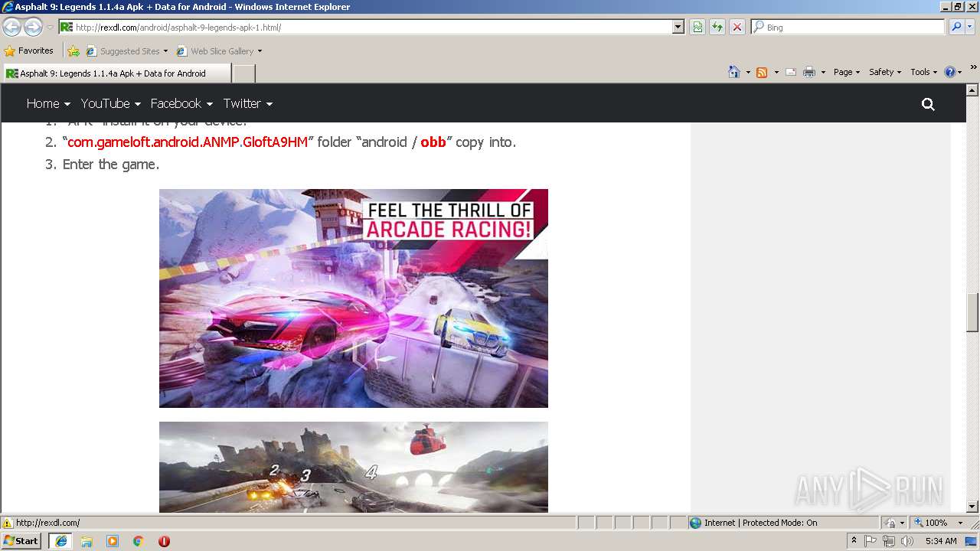
Task: Expand the command bar overflow chevron
Action: 974,68
